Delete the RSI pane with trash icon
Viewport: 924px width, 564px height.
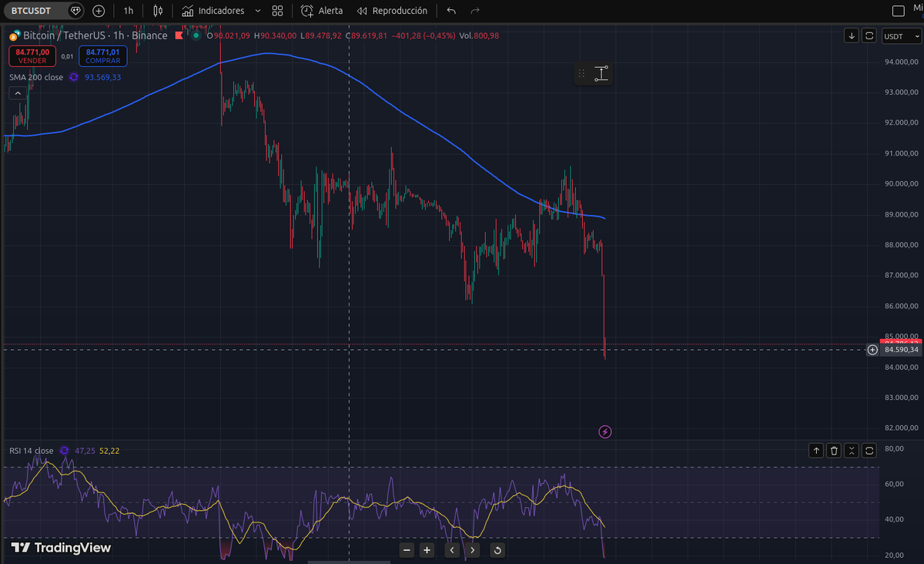tap(834, 451)
